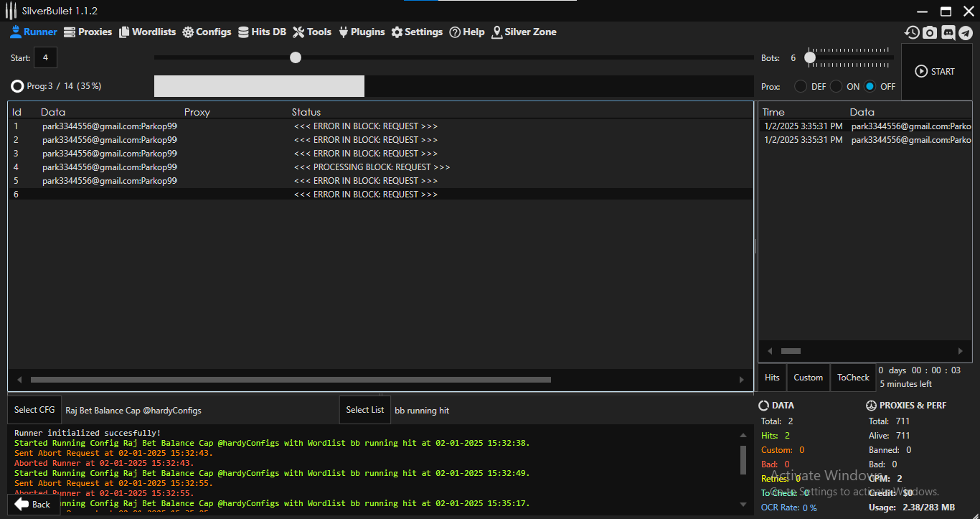This screenshot has height=519, width=980.
Task: Open the Runner tab
Action: [34, 32]
